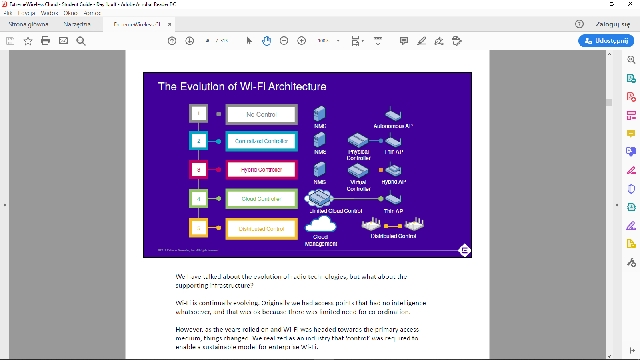The height and width of the screenshot is (360, 640).
Task: Select the highlight text pen tool
Action: click(x=421, y=41)
